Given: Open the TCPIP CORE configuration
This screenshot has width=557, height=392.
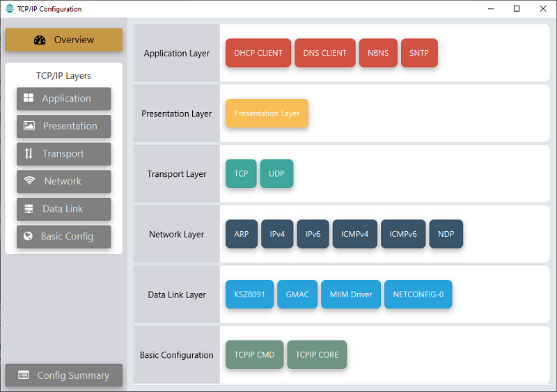Looking at the screenshot, I should (317, 354).
